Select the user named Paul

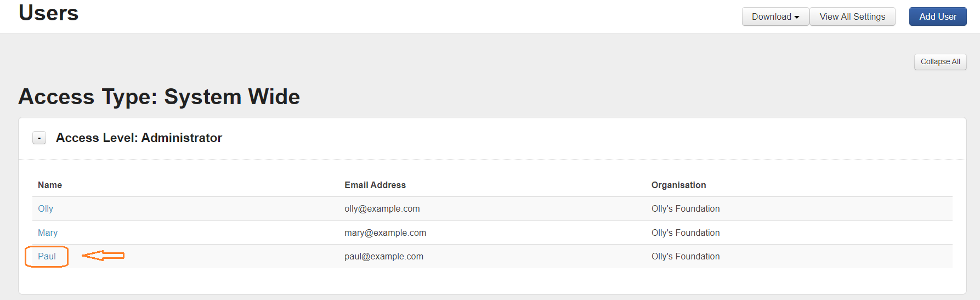pyautogui.click(x=47, y=257)
